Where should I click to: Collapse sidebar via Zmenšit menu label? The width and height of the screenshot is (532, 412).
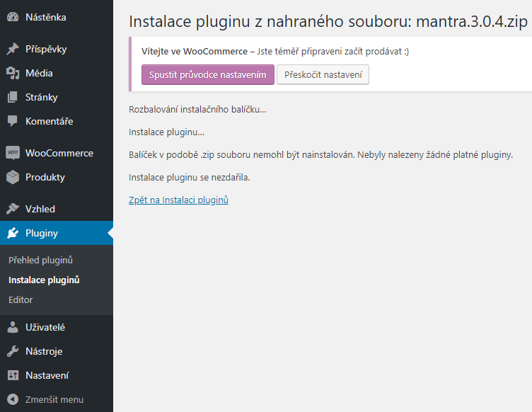point(54,399)
